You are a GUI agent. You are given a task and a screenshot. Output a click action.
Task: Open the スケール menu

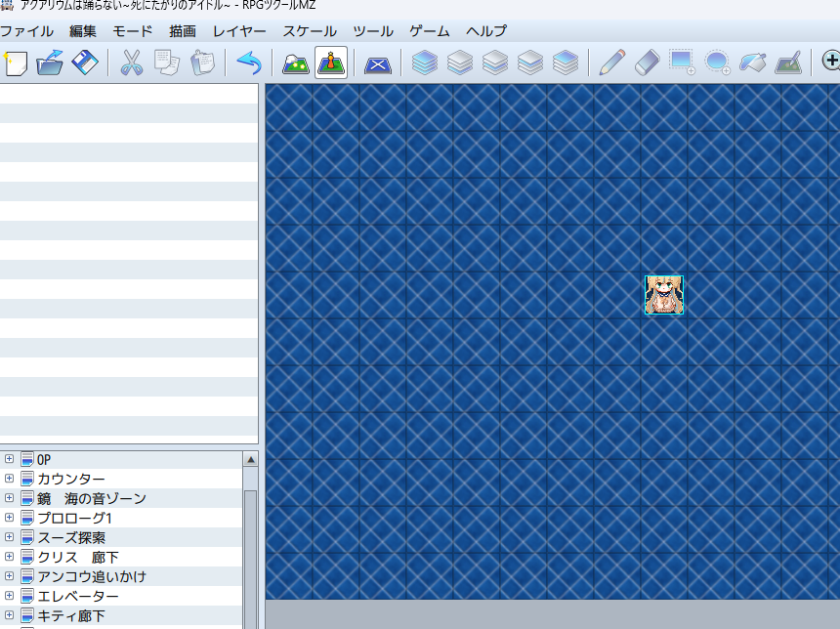pos(310,31)
